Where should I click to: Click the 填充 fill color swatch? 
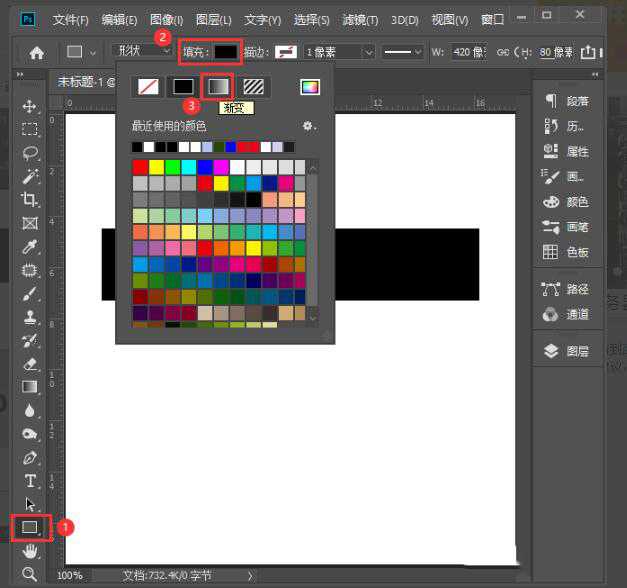point(226,52)
